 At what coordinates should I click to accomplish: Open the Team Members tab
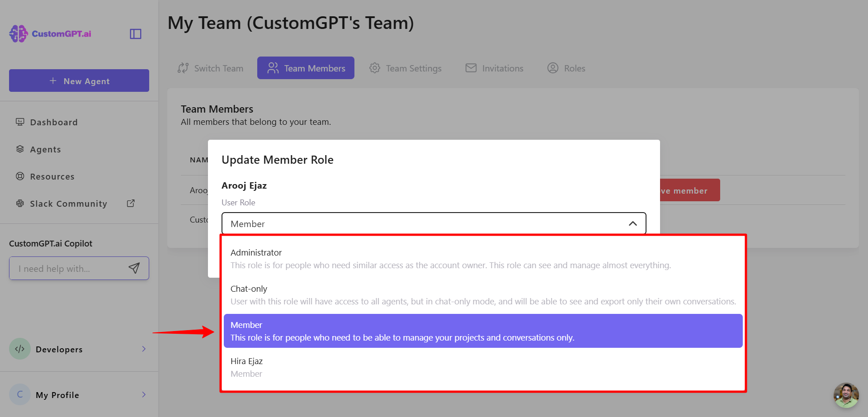coord(306,68)
